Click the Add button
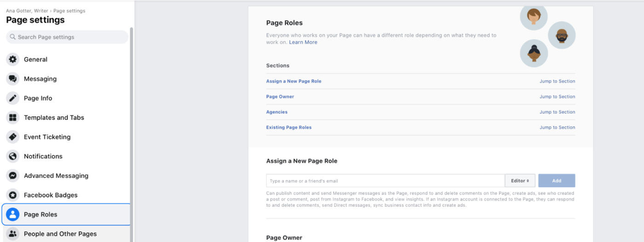 [557, 181]
